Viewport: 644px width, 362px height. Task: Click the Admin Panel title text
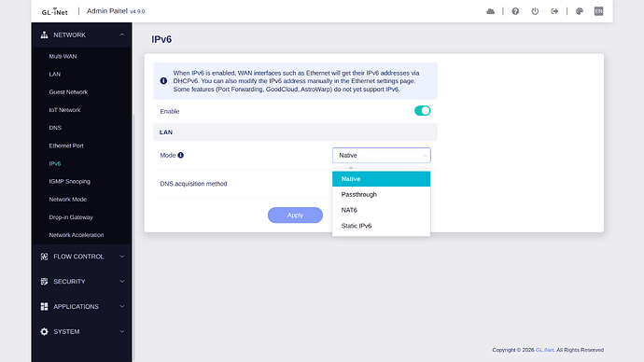pyautogui.click(x=107, y=11)
